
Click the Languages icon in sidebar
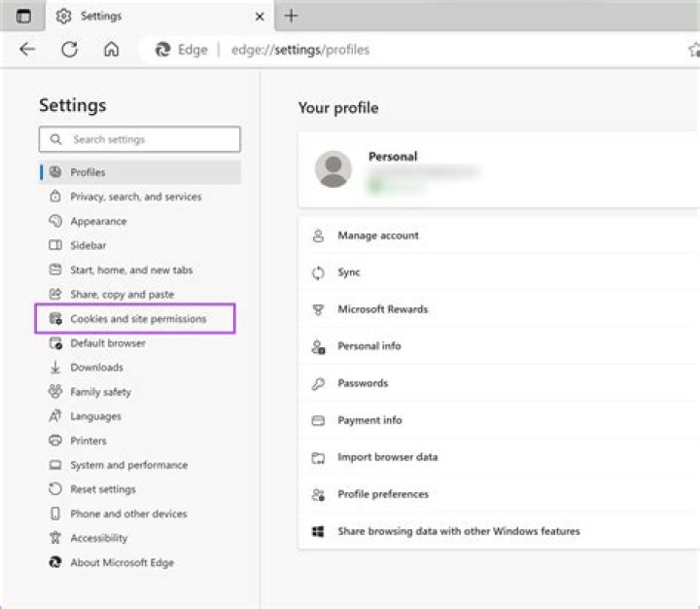click(54, 416)
